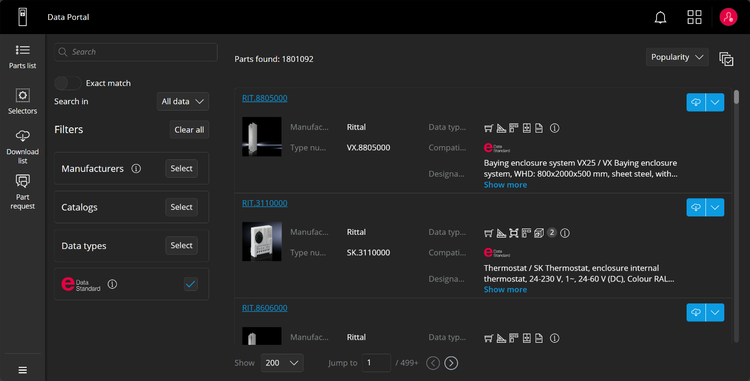Click the document data type icon for RIT.8805000
The width and height of the screenshot is (750, 381).
539,128
